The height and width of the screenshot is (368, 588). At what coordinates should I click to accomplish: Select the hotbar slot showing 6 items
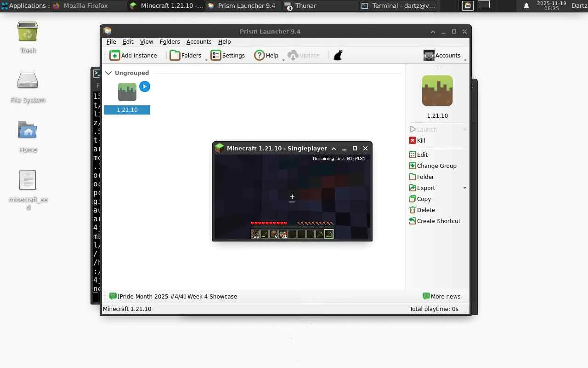point(274,234)
